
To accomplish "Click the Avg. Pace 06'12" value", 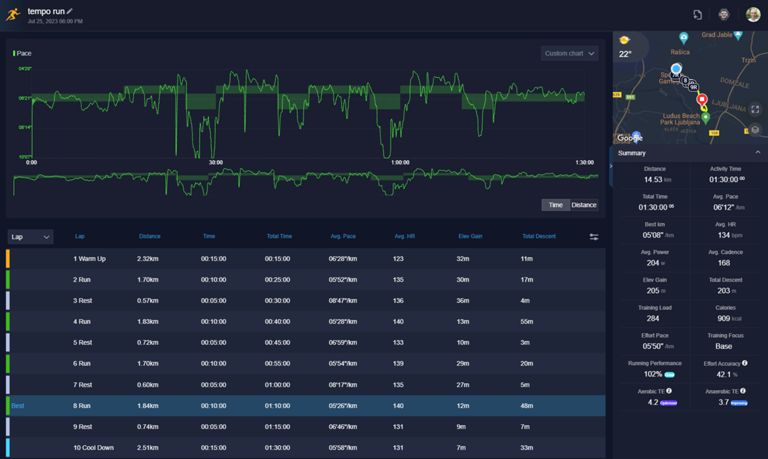I will (728, 208).
